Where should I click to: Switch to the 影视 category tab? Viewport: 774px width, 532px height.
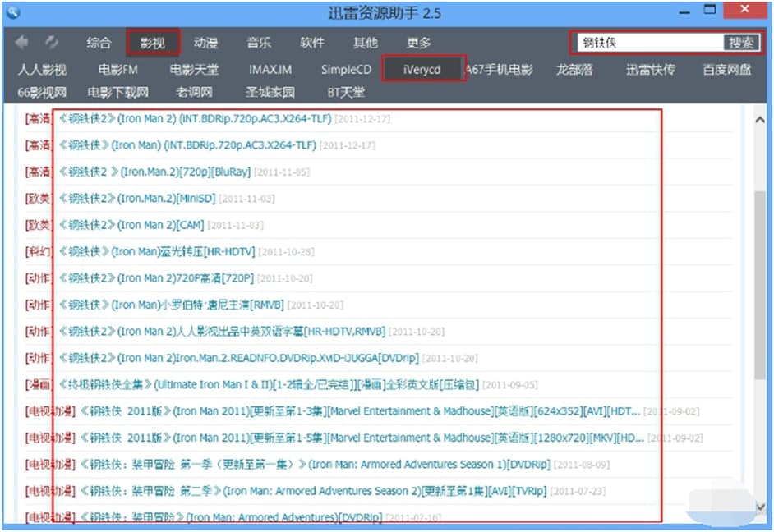(152, 43)
